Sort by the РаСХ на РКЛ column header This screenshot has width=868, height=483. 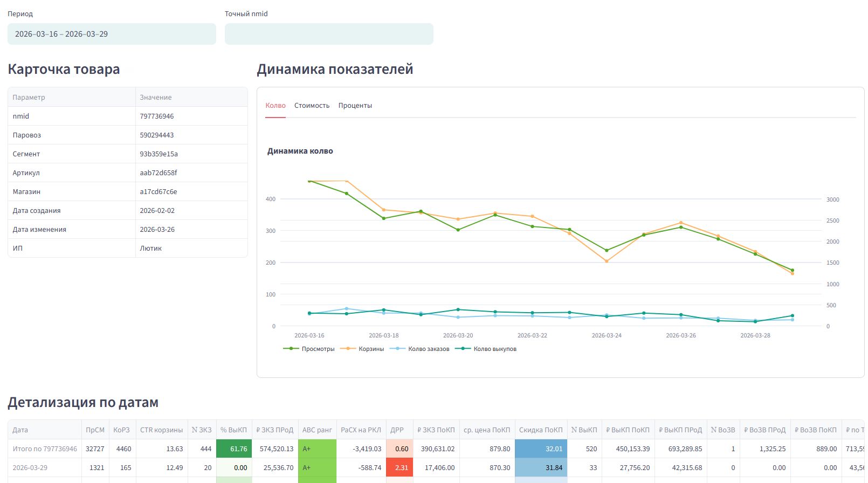click(x=361, y=430)
